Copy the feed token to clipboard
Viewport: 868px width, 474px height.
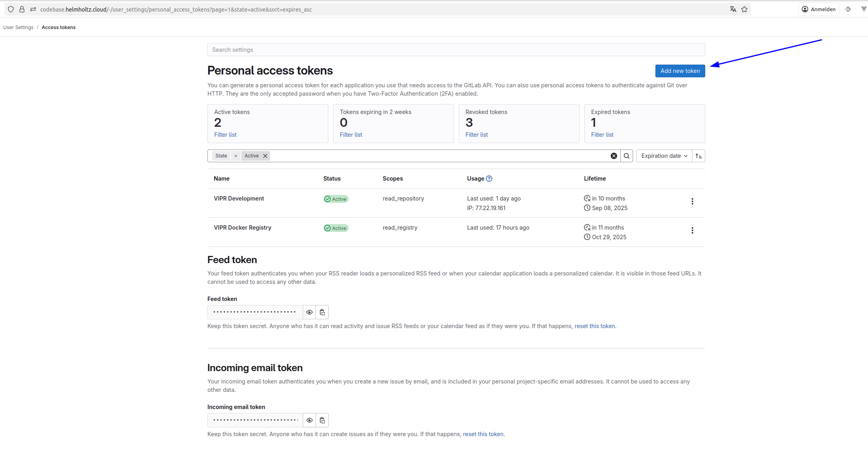click(322, 312)
